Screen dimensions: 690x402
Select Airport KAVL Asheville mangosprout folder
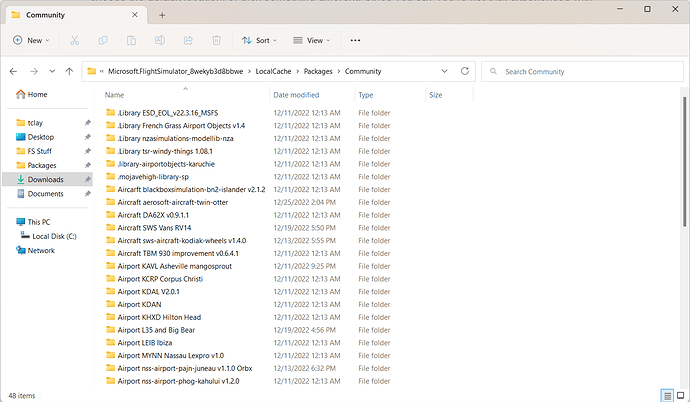coord(174,266)
